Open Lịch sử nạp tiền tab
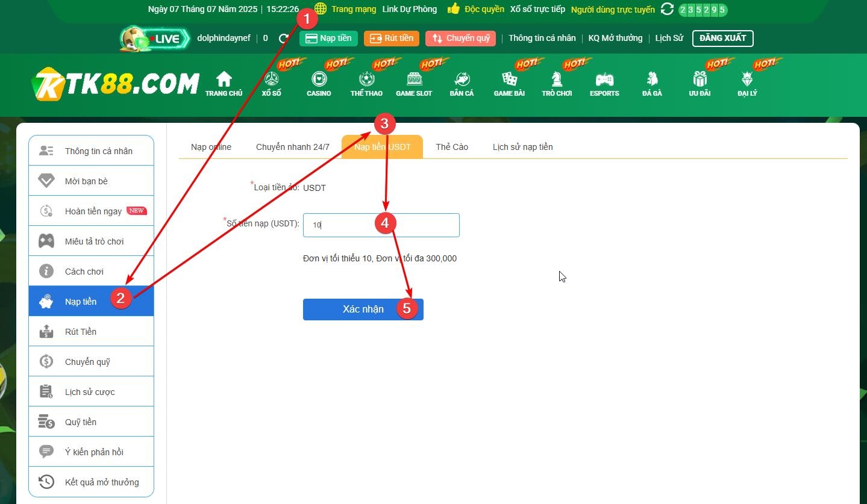Screen dimensions: 867x504 (x=522, y=147)
